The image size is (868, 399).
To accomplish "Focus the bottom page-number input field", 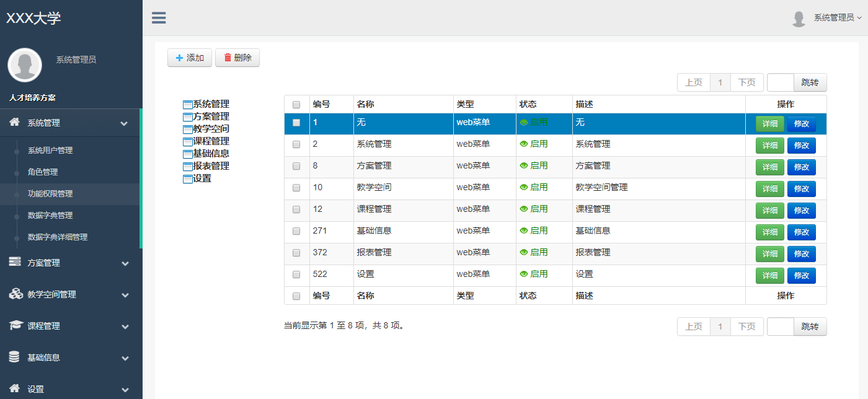I will pos(781,327).
